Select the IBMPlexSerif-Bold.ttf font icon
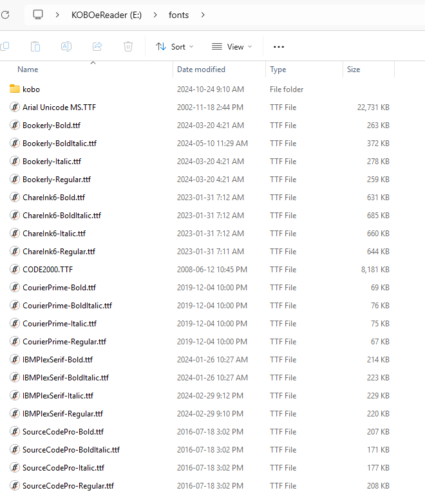The image size is (425, 504). 15,359
